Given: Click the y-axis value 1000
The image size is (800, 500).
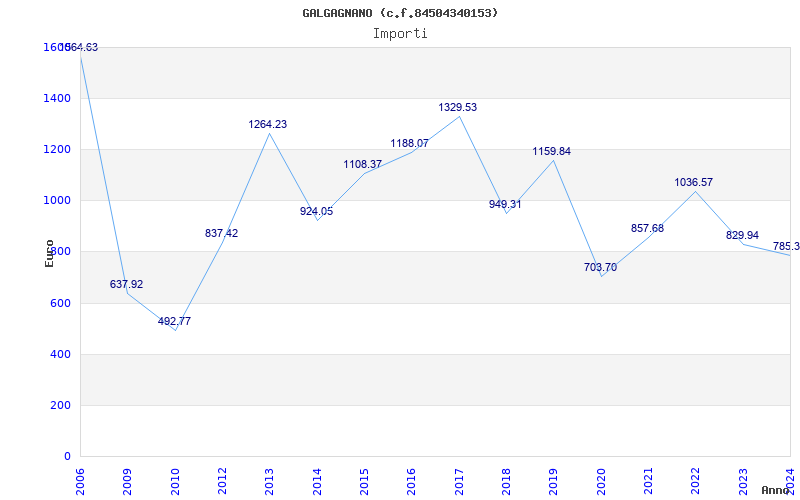Looking at the screenshot, I should pyautogui.click(x=55, y=201).
